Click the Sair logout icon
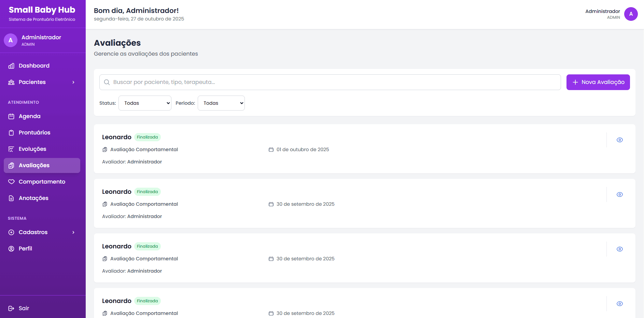644x318 pixels. tap(11, 308)
